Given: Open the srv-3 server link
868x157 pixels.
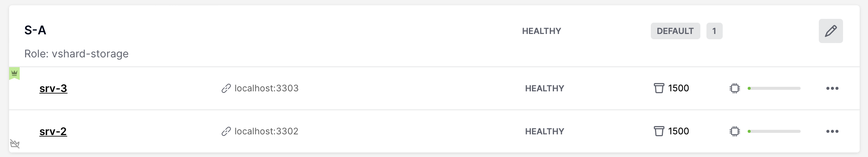Looking at the screenshot, I should [53, 88].
